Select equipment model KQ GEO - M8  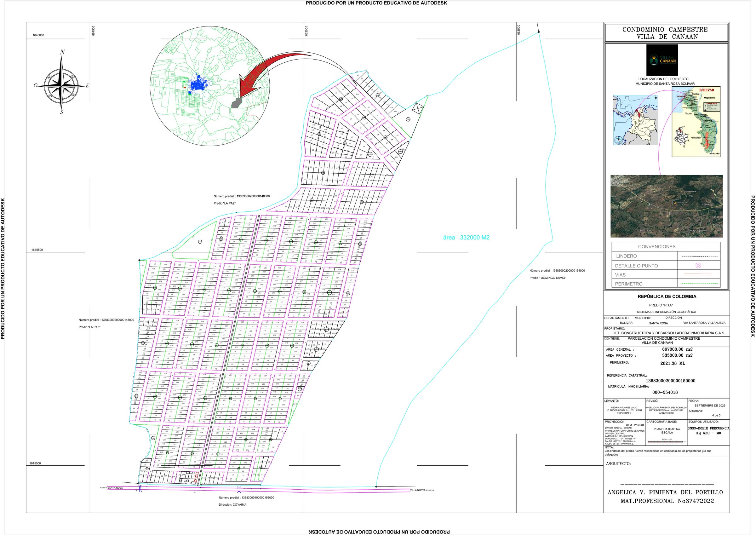(x=708, y=433)
